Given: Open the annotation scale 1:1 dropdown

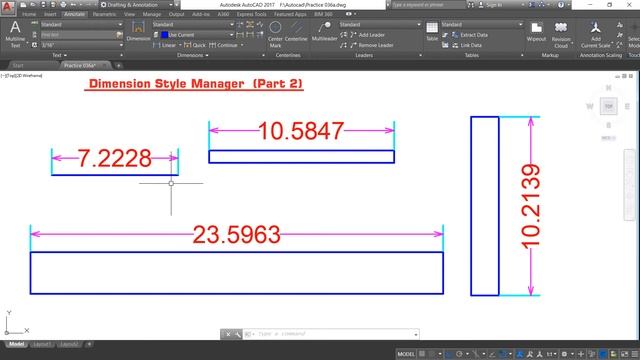Looking at the screenshot, I should pos(551,354).
